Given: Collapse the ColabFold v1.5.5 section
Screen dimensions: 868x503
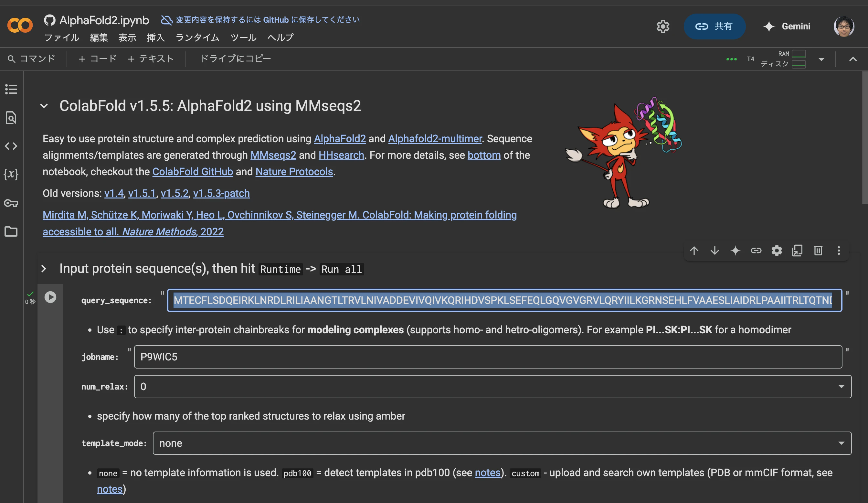Looking at the screenshot, I should point(44,106).
